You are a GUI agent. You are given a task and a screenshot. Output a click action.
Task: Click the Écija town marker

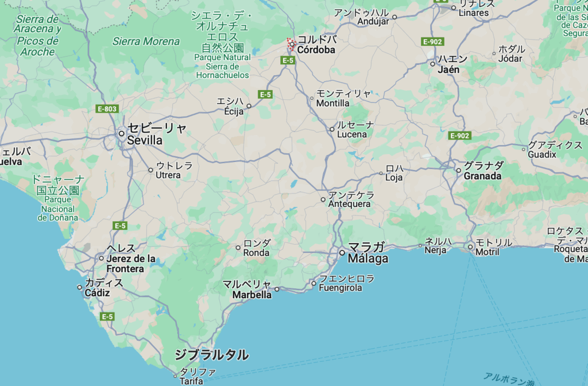coord(249,106)
